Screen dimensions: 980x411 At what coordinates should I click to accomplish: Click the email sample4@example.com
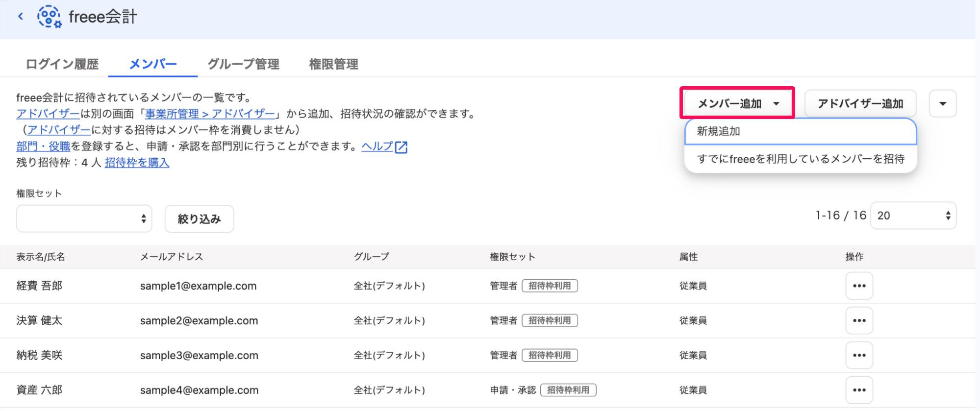[199, 390]
